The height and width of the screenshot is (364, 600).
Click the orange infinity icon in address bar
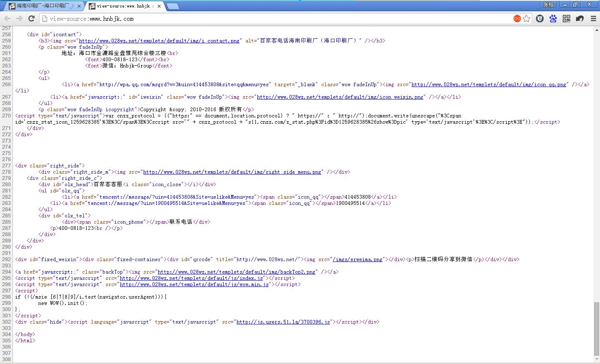[x=517, y=18]
